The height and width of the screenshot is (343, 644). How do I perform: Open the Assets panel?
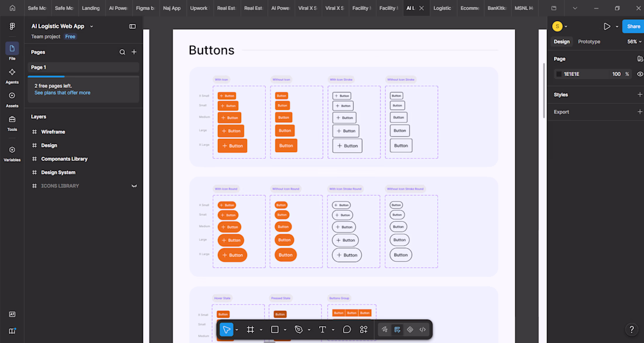pyautogui.click(x=12, y=99)
